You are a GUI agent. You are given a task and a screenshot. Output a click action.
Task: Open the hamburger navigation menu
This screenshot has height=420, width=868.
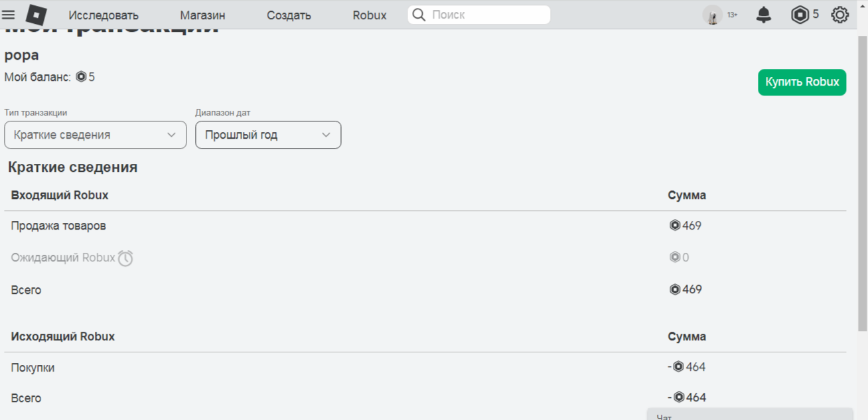pyautogui.click(x=9, y=15)
